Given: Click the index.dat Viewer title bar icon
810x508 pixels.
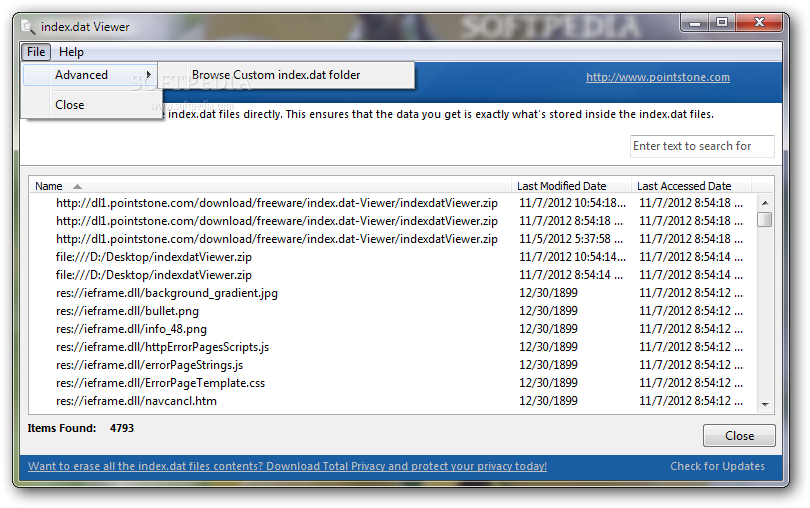Looking at the screenshot, I should (27, 27).
